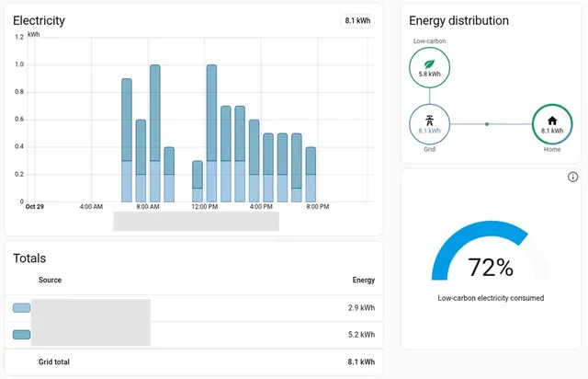The width and height of the screenshot is (588, 379).
Task: Click the Home label under the house circle
Action: [x=552, y=149]
